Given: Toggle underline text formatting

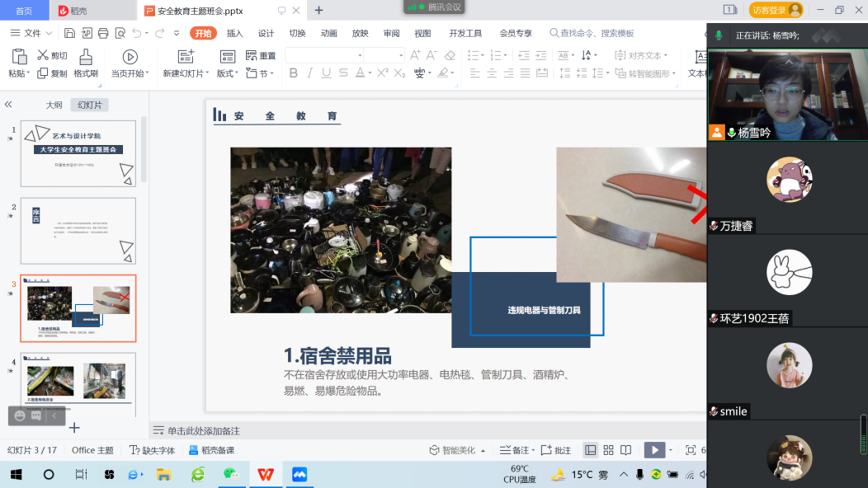Looking at the screenshot, I should tap(327, 73).
